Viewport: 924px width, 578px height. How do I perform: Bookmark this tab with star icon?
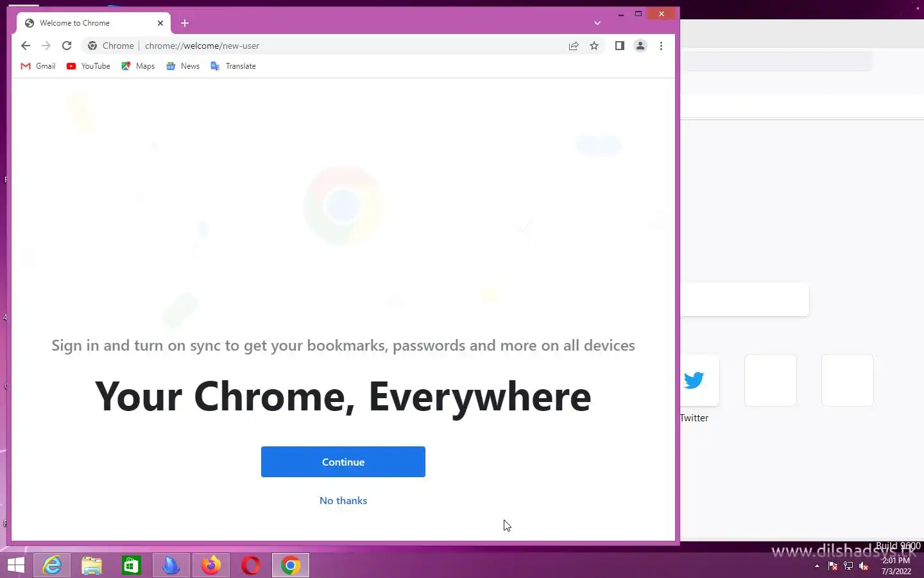click(594, 46)
